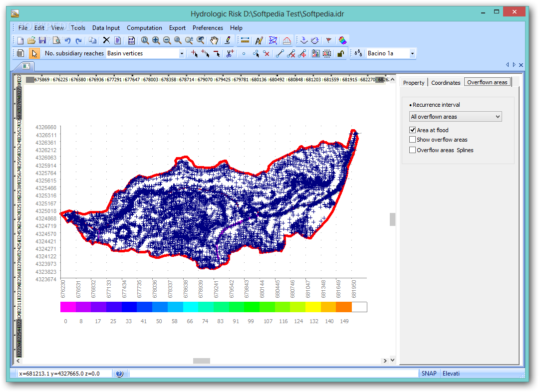Click the scissors cut tool
This screenshot has height=392, width=539.
(x=230, y=53)
